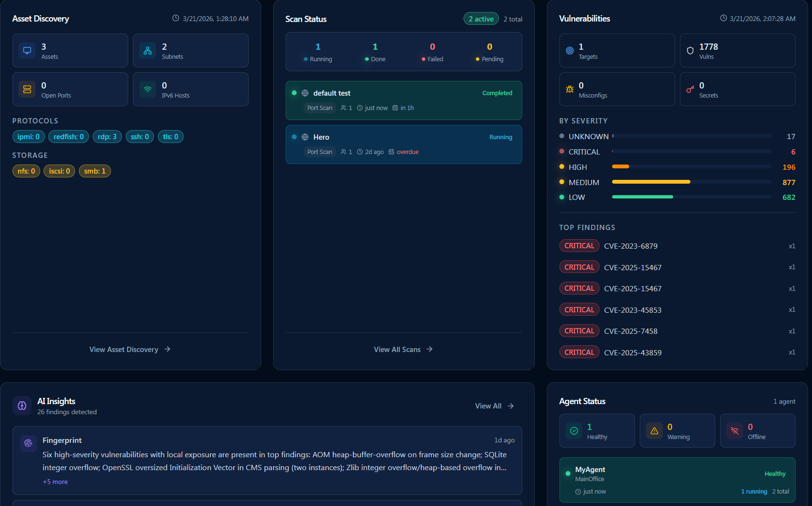Click the Asset Discovery timestamp clock icon
Screen dimensions: 812x506
click(176, 18)
